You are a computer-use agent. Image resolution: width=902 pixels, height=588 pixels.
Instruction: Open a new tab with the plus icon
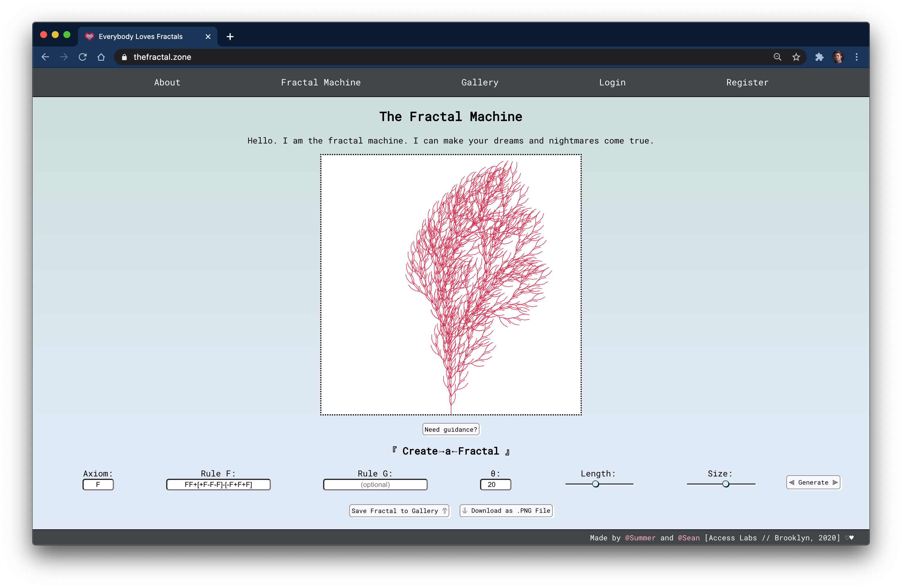230,36
